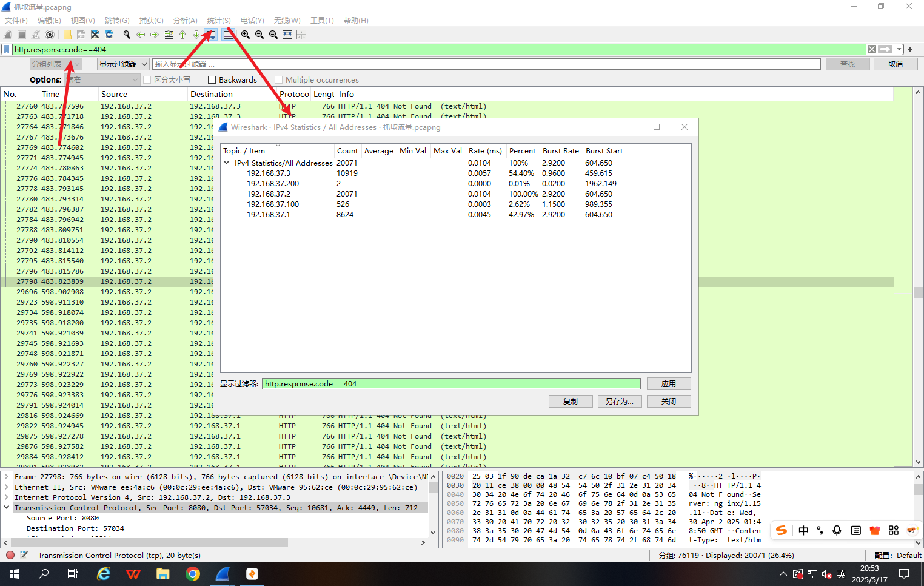The height and width of the screenshot is (586, 924).
Task: Open a capture file via folder icon
Action: [67, 35]
